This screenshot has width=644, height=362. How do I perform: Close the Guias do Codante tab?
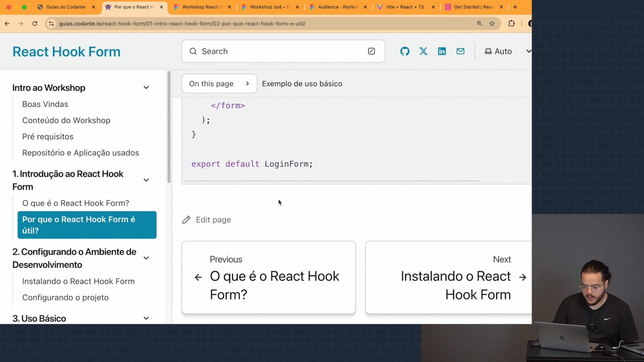pos(94,7)
